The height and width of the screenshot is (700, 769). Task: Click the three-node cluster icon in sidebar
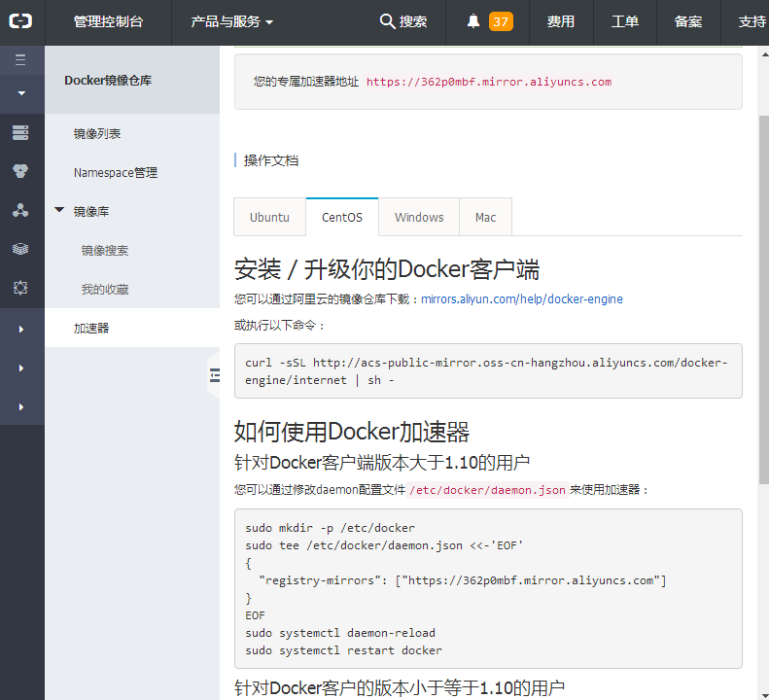[x=20, y=210]
